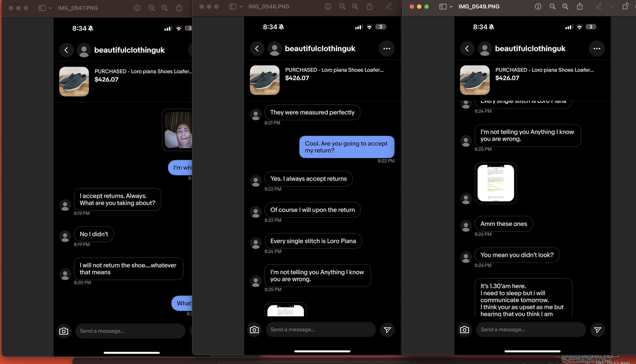Click the "You mean you didn't look?" message
This screenshot has height=364, width=636.
coord(517,255)
